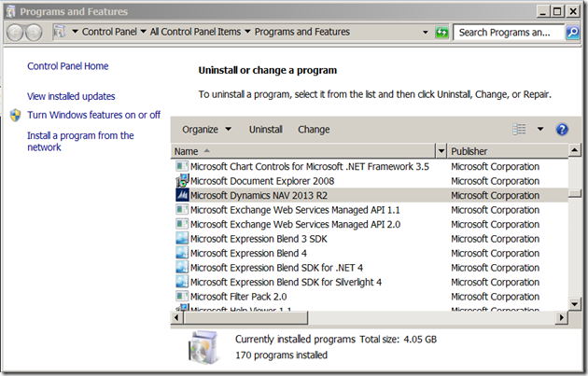The width and height of the screenshot is (588, 376).
Task: Click the Programs and Features breadcrumb
Action: click(301, 32)
